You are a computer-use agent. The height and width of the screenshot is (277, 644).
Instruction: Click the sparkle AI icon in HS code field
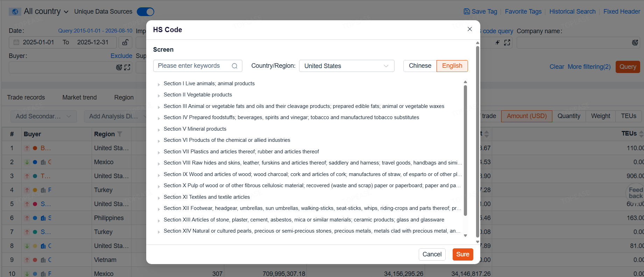coord(497,43)
